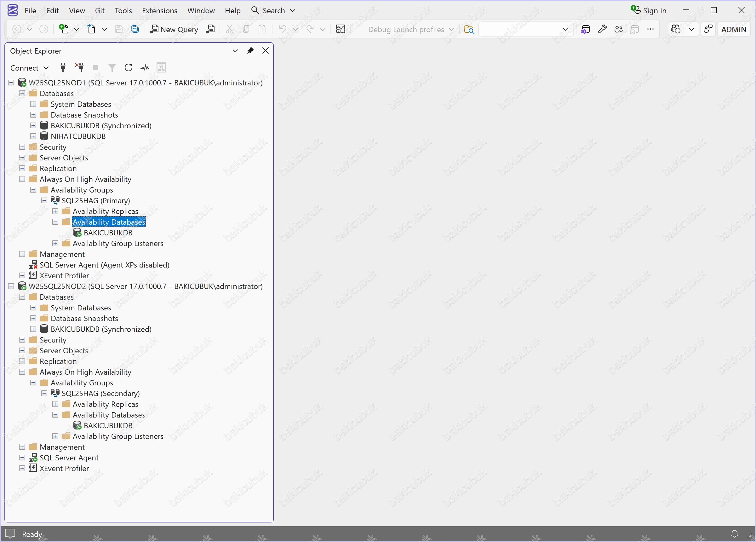The height and width of the screenshot is (542, 756).
Task: Click the Disconnect icon in Object Explorer
Action: pos(79,68)
